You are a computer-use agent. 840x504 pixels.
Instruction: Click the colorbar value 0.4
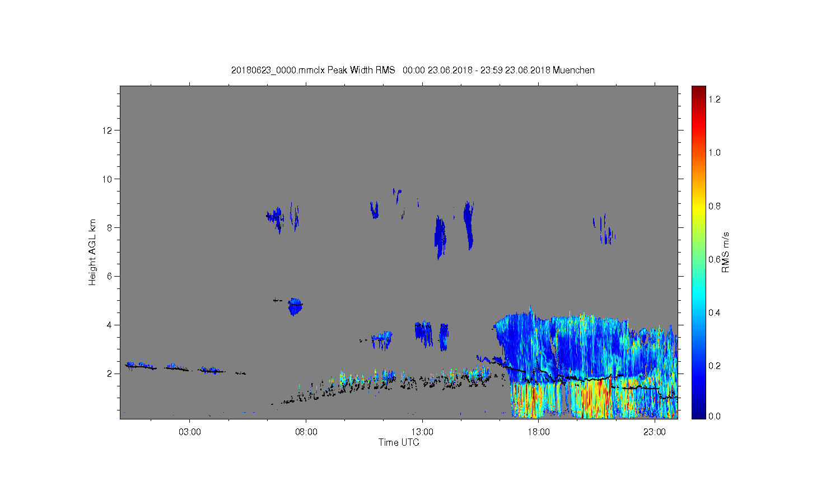click(x=715, y=312)
